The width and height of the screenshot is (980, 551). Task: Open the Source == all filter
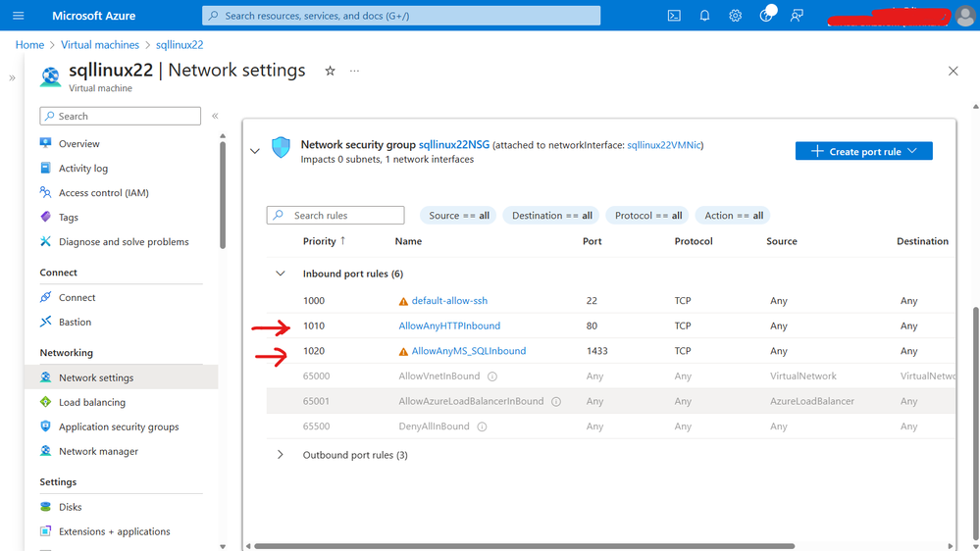[459, 216]
